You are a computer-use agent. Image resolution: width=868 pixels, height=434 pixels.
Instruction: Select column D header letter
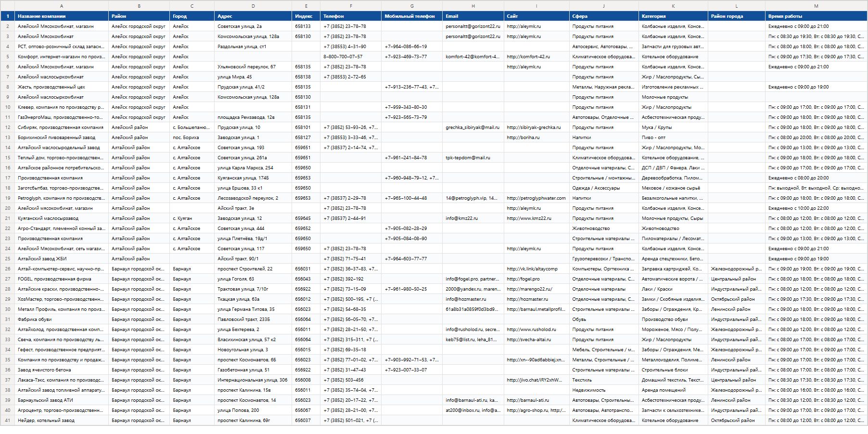coord(253,6)
